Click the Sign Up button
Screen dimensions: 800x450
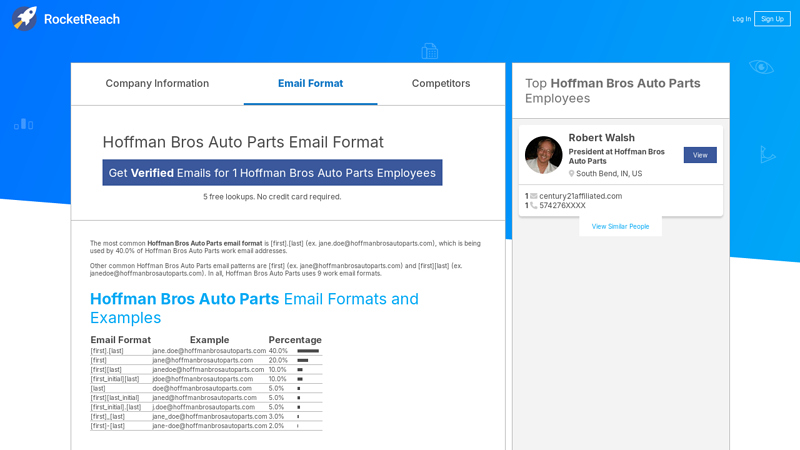pyautogui.click(x=772, y=19)
